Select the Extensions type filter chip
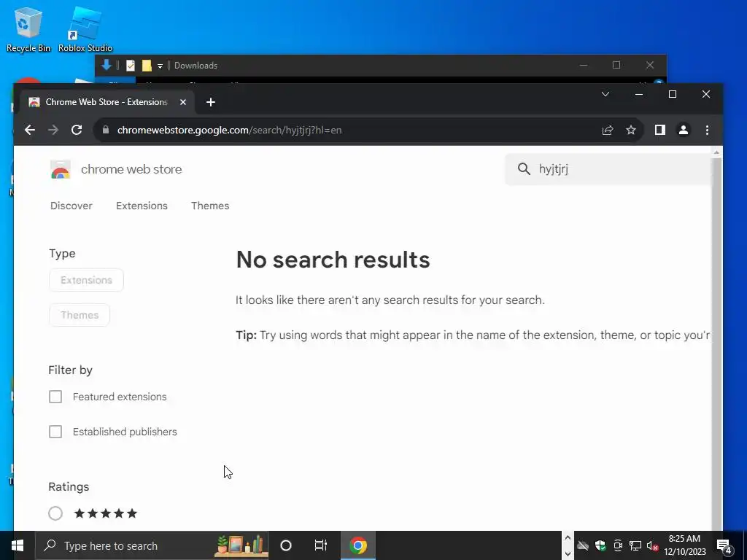This screenshot has height=560, width=747. 86,280
